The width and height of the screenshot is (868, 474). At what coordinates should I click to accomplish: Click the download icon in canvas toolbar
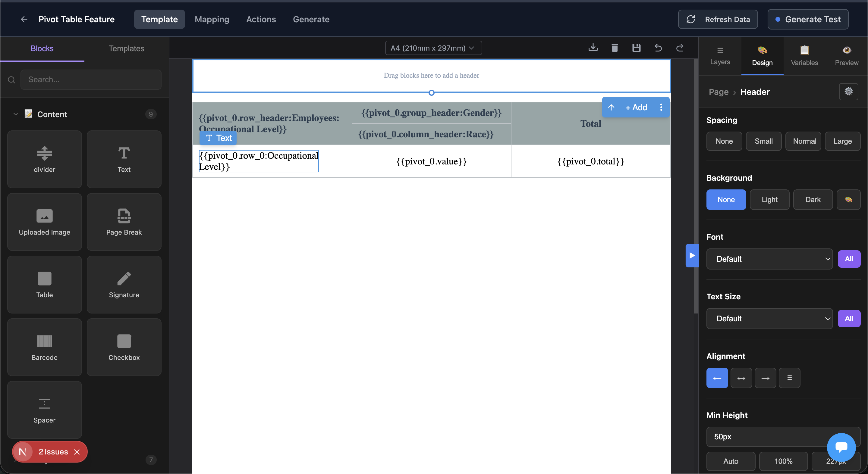(593, 48)
